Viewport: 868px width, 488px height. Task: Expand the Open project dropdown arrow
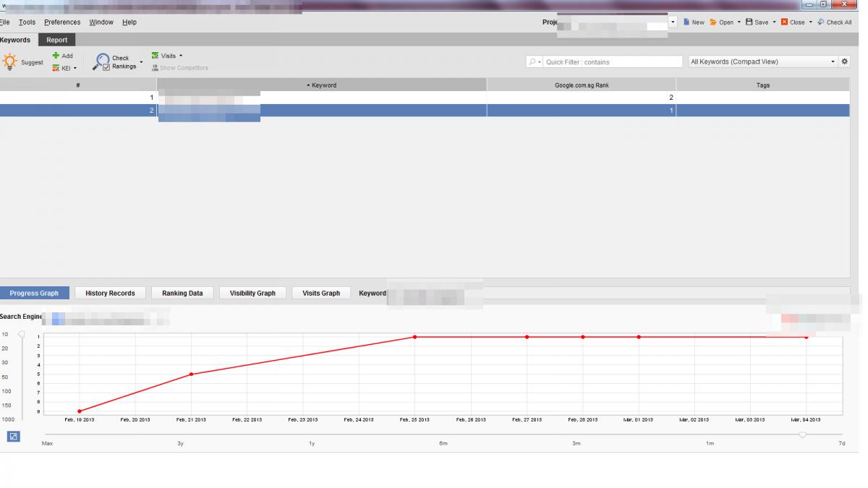(739, 22)
